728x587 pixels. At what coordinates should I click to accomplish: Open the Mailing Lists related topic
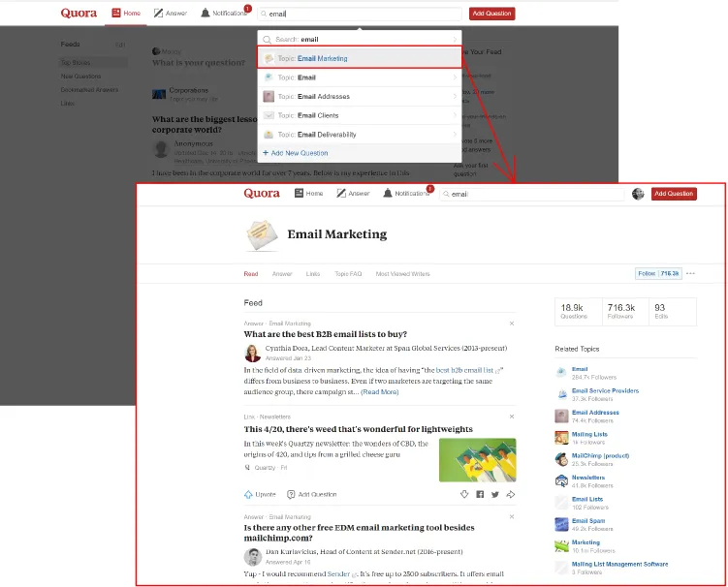click(589, 434)
